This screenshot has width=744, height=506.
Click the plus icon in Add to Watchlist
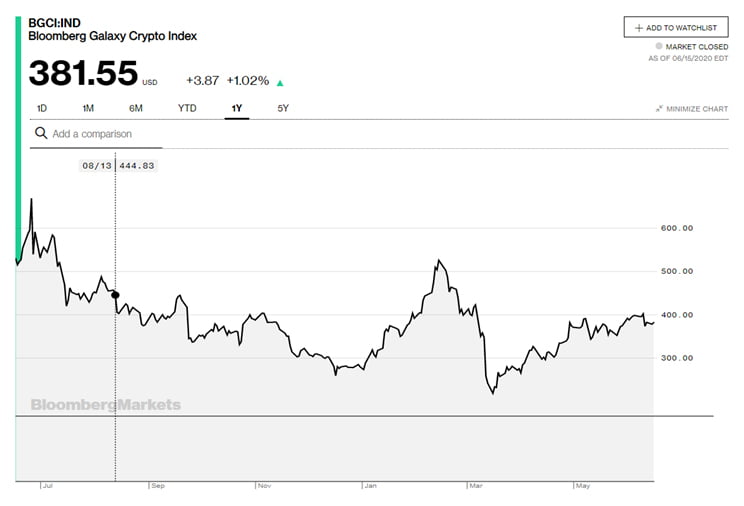(x=639, y=28)
